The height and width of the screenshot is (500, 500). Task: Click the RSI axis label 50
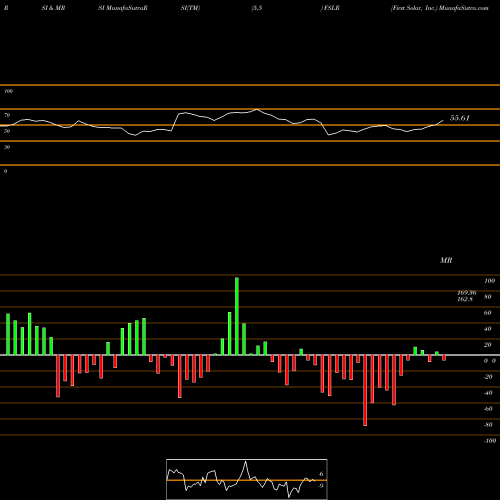pos(7,131)
